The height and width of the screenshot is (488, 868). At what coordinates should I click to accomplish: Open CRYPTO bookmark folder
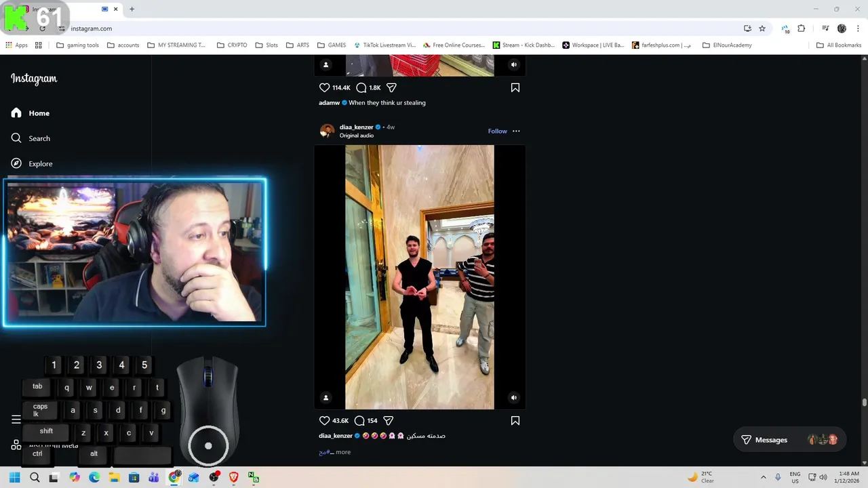(232, 45)
